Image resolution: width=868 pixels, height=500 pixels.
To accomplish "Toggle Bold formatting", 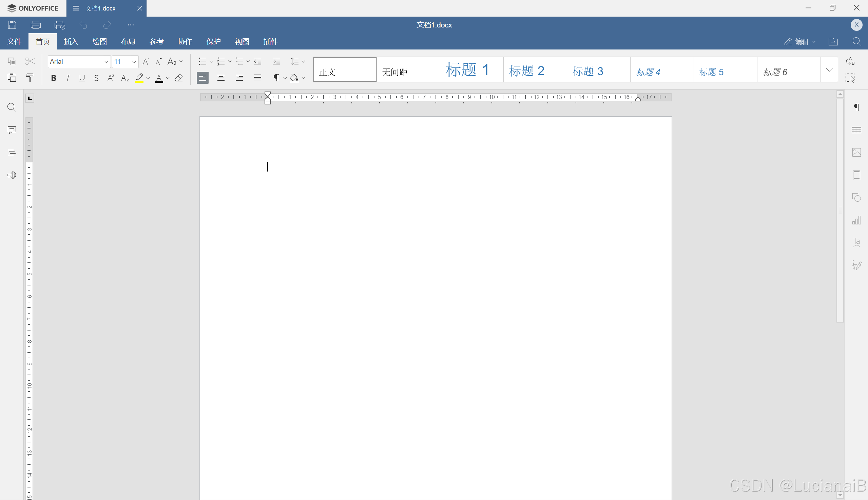I will pos(54,78).
